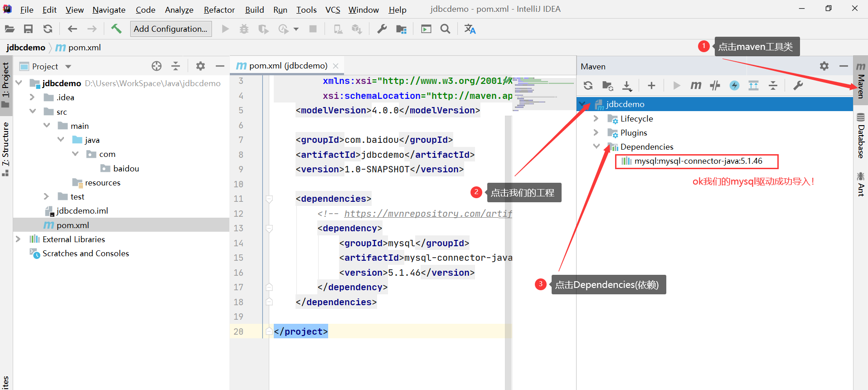Collapse all nodes in the Maven panel
This screenshot has height=390, width=868.
(773, 85)
